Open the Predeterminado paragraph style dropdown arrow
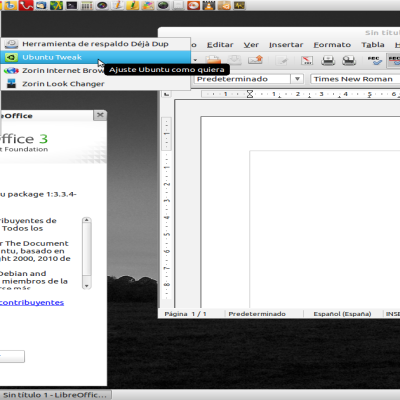This screenshot has width=400, height=400. (297, 79)
